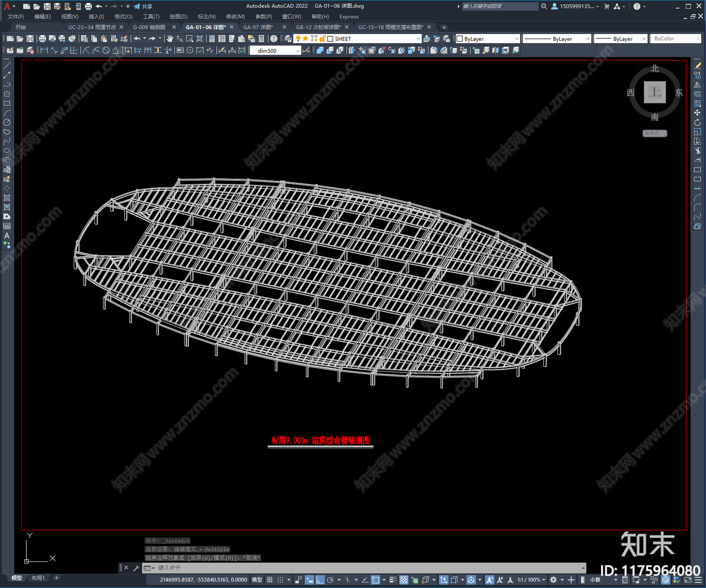Open the 标注(N) menu
The height and width of the screenshot is (588, 706).
[207, 16]
